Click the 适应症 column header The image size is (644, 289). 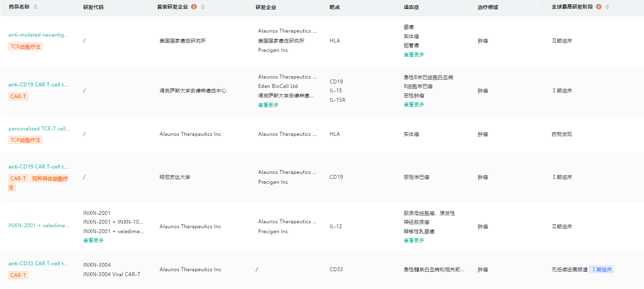click(411, 7)
